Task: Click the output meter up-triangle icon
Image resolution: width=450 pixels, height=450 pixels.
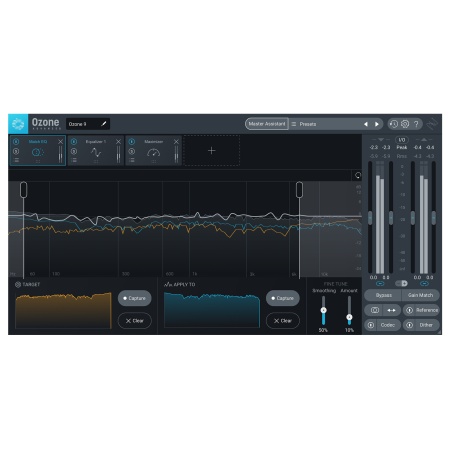Action: click(x=423, y=139)
